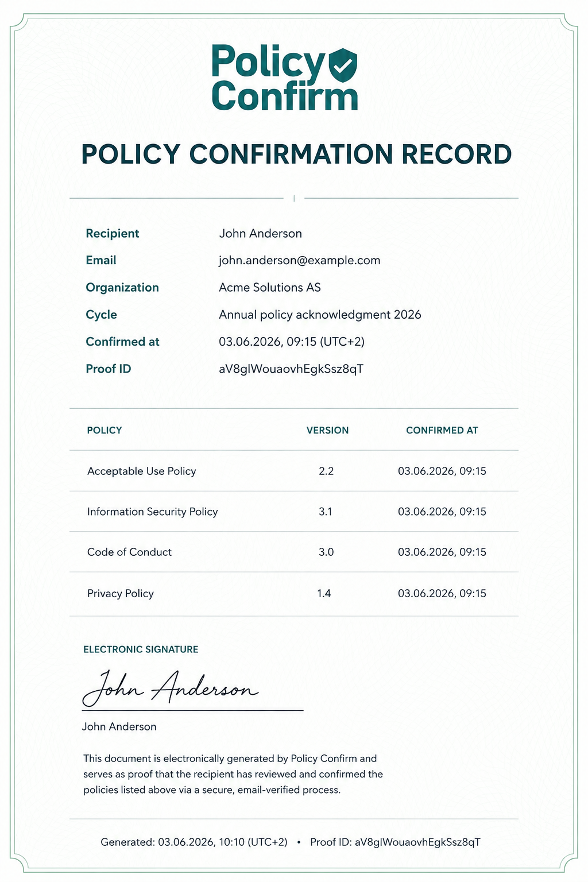Click the Code of Conduct row name
Viewport: 588px width, 882px height.
pos(130,552)
